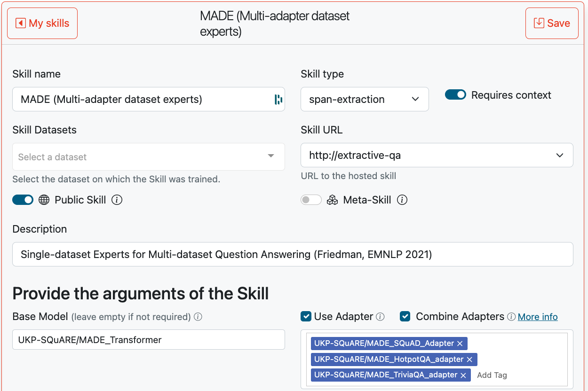Remove the MADE_TriviaQA_adapter tag
588x391 pixels.
click(463, 375)
